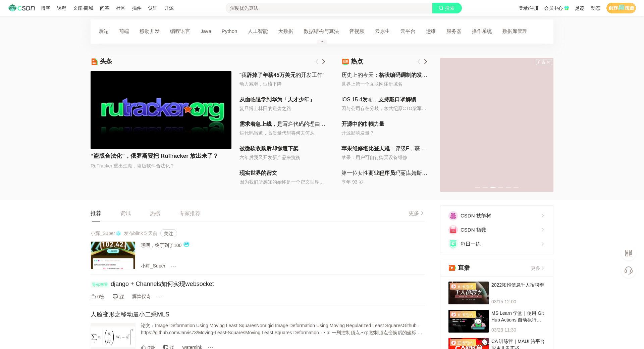This screenshot has height=349, width=644.
Task: Select the 数据结构与算法 category
Action: pyautogui.click(x=321, y=31)
